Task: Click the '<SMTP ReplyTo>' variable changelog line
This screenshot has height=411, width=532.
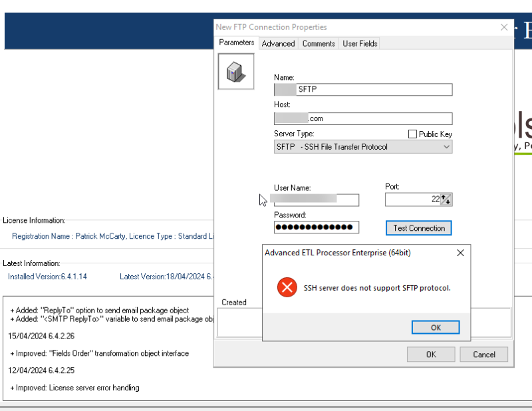Action: click(112, 319)
